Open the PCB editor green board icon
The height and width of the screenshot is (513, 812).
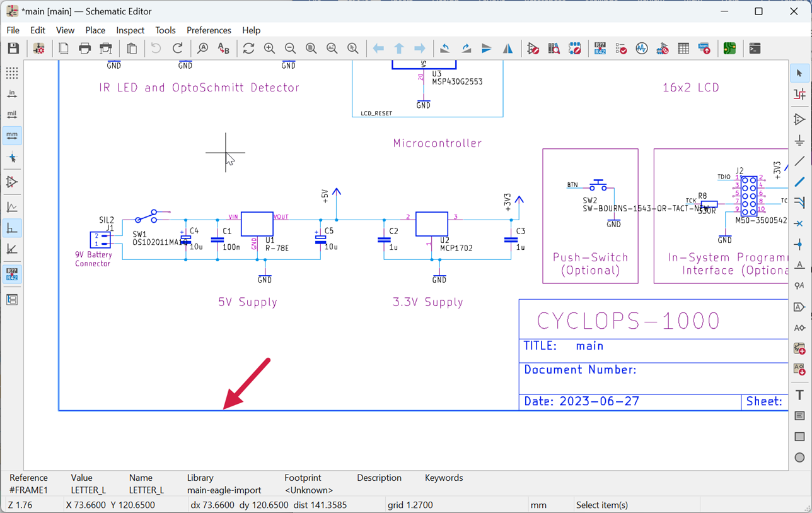[729, 49]
